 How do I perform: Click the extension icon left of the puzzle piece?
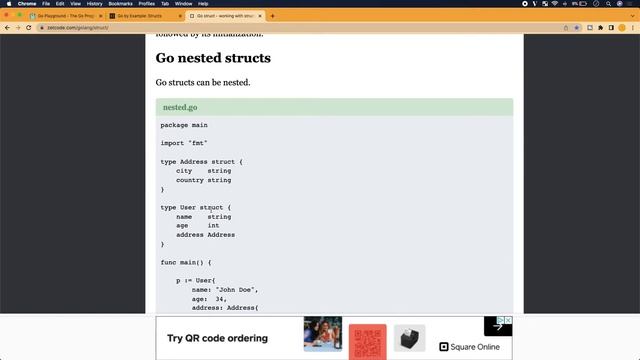point(590,28)
